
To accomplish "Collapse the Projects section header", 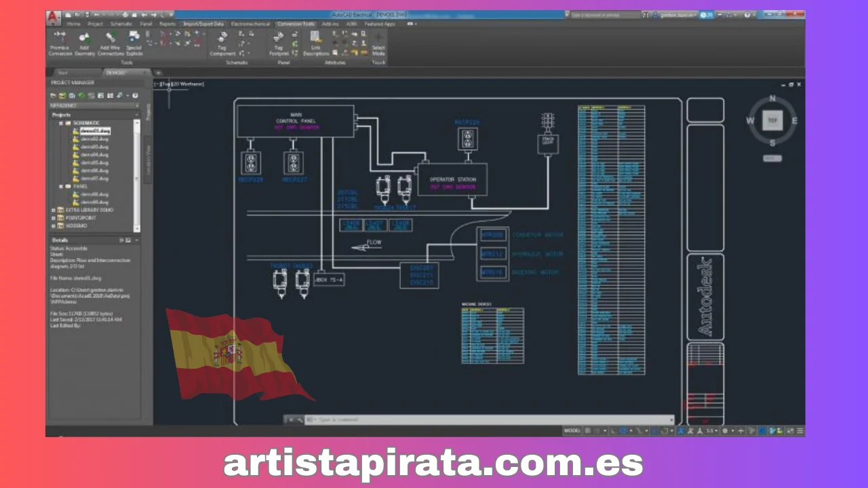I will click(136, 115).
